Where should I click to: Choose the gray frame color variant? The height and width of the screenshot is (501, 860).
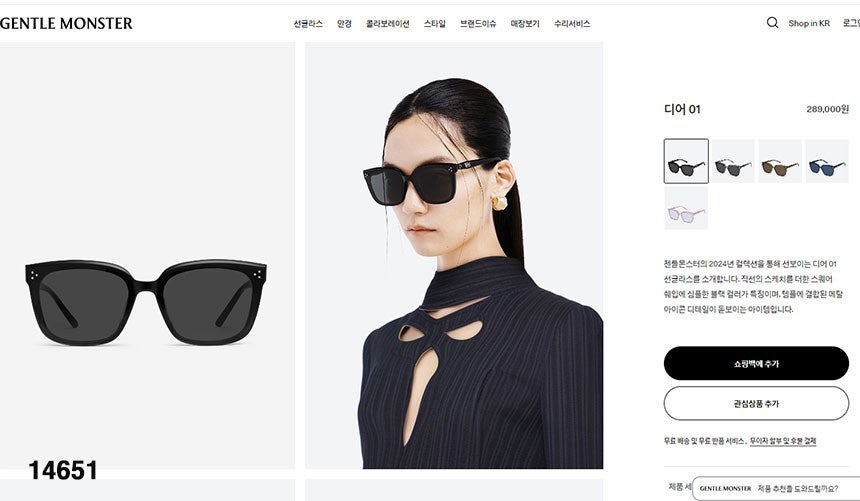733,161
